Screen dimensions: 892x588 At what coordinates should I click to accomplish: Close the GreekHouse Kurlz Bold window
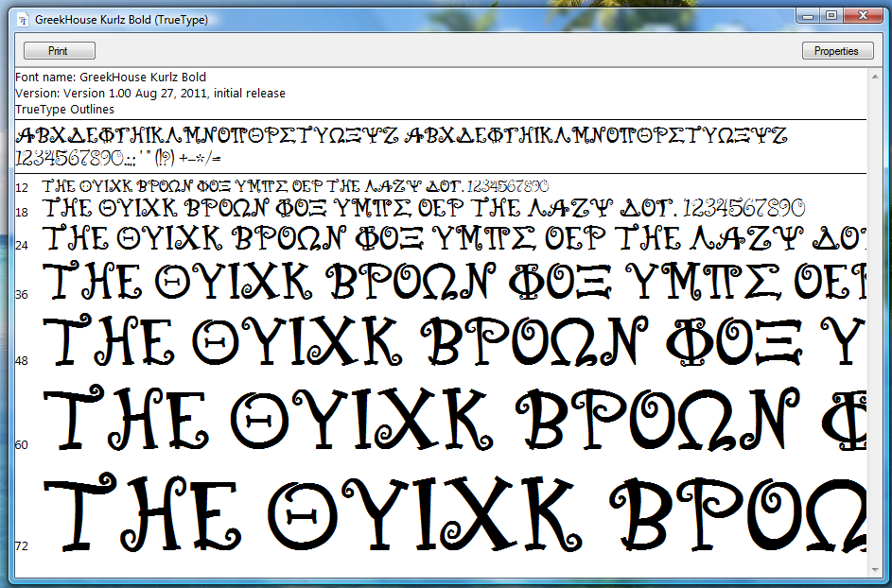click(863, 16)
